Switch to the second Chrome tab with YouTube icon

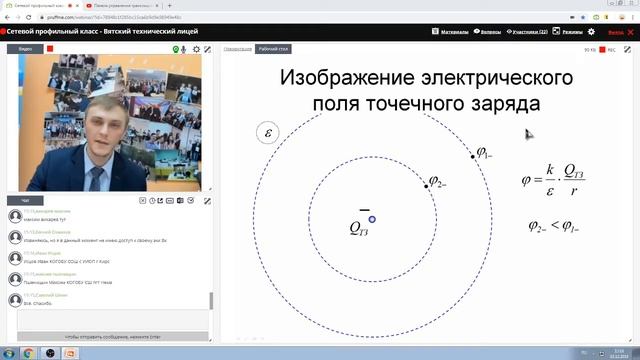(x=122, y=6)
